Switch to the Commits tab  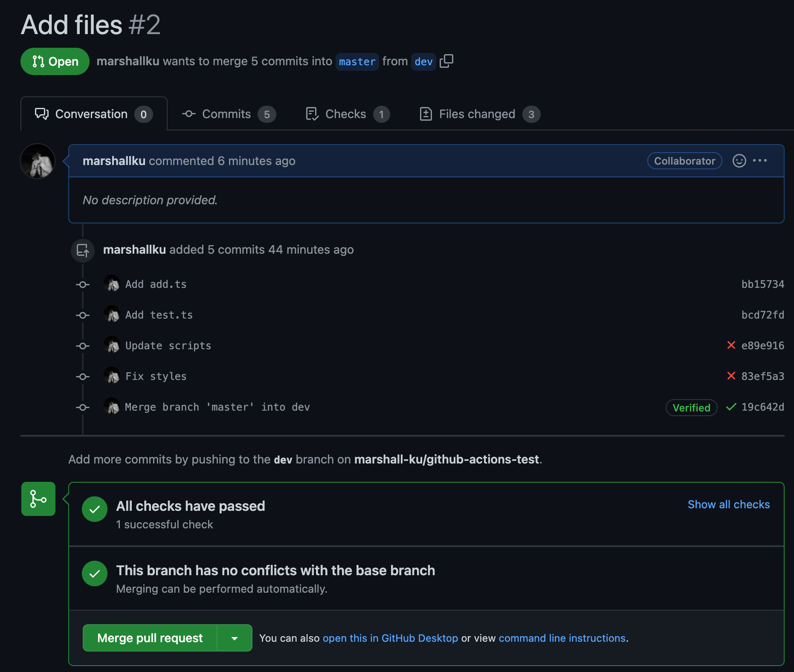226,114
